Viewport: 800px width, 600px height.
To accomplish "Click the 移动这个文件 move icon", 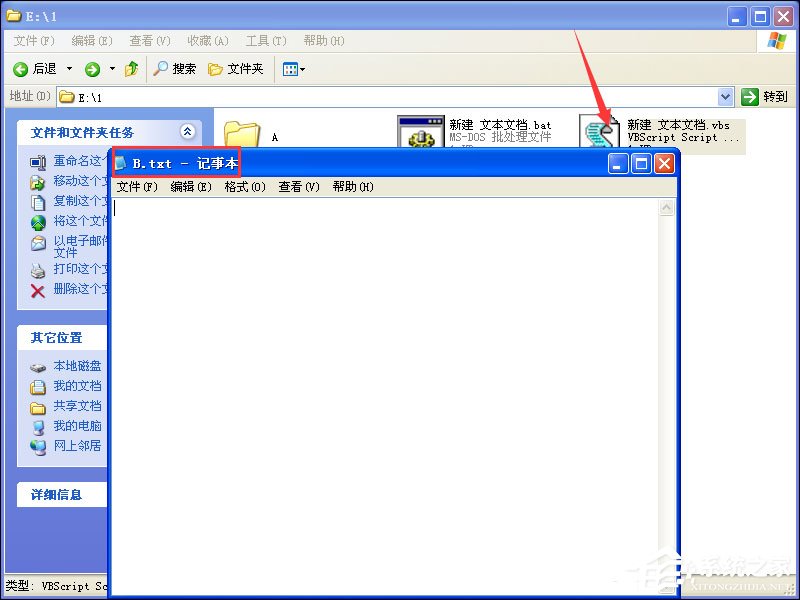I will [x=38, y=182].
